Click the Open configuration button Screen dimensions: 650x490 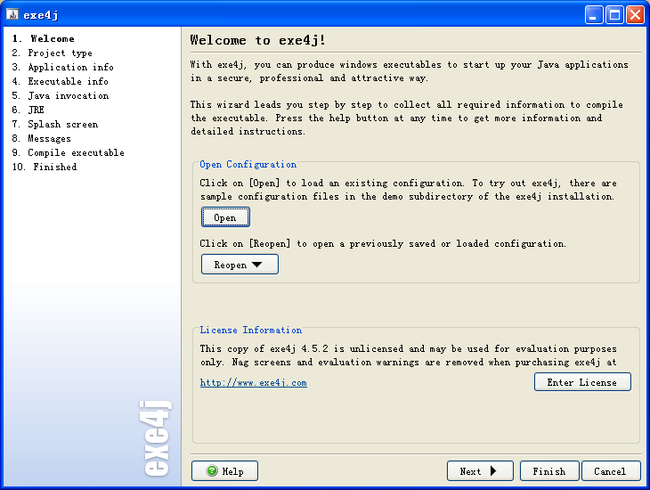tap(225, 217)
